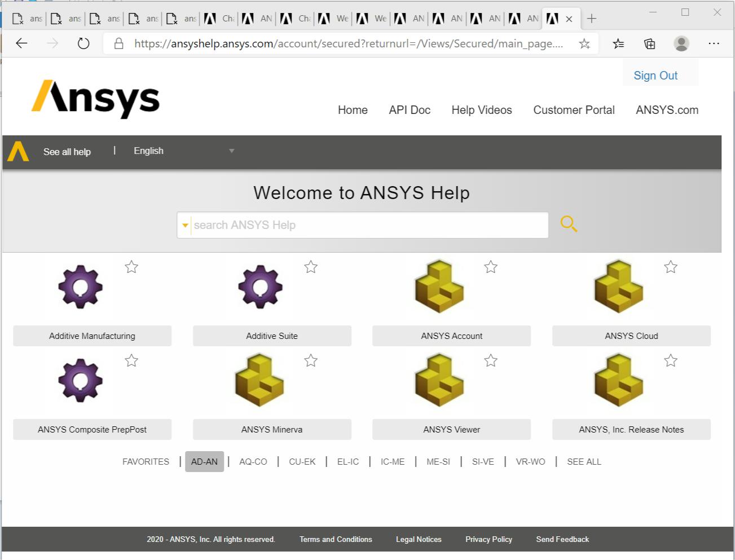Open the browser favorites list icon
The width and height of the screenshot is (735, 560).
click(x=619, y=43)
